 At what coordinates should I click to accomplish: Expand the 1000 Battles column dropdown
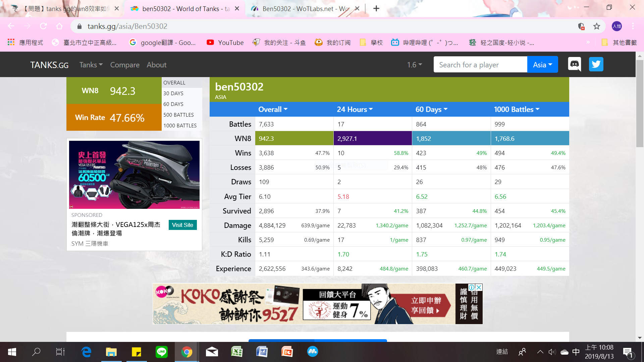click(517, 109)
